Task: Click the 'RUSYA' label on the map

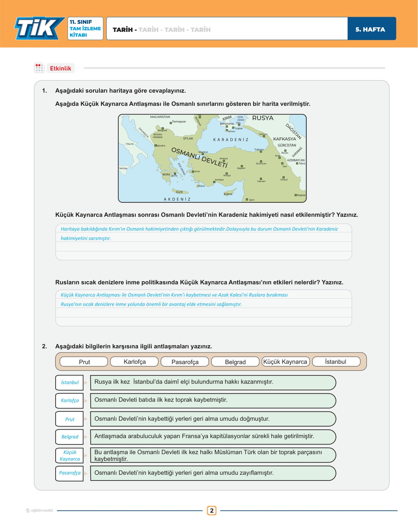Action: pyautogui.click(x=263, y=118)
